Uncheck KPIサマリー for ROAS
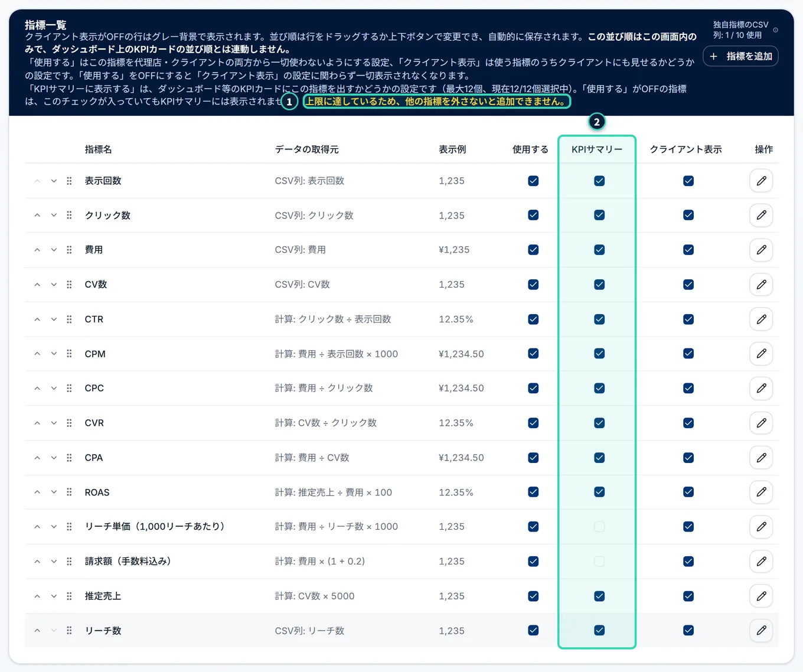This screenshot has width=803, height=672. [x=599, y=492]
